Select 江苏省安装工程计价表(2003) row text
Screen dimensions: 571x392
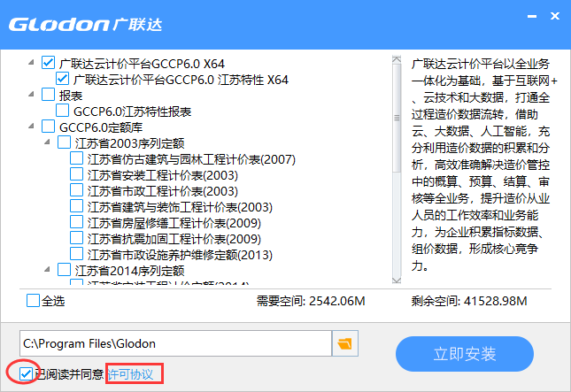[163, 175]
